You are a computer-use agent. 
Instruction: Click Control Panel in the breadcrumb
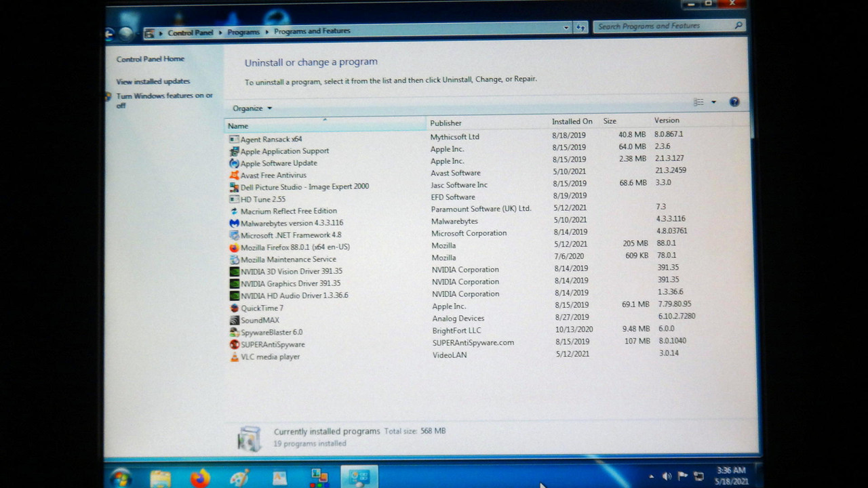(x=191, y=33)
